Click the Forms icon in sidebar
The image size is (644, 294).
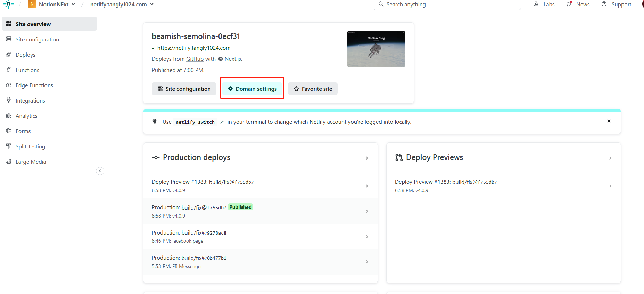9,131
